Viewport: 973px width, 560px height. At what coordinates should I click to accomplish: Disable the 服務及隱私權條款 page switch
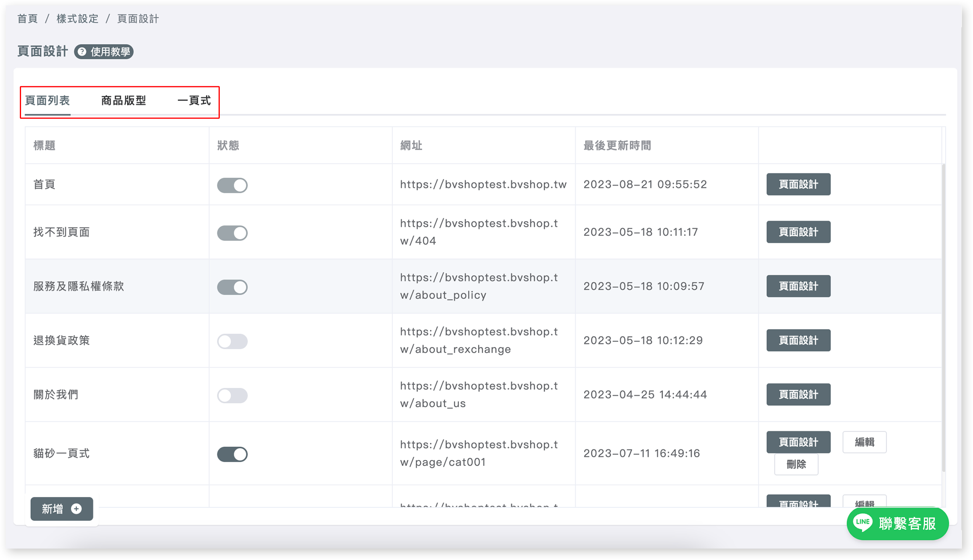pos(232,287)
